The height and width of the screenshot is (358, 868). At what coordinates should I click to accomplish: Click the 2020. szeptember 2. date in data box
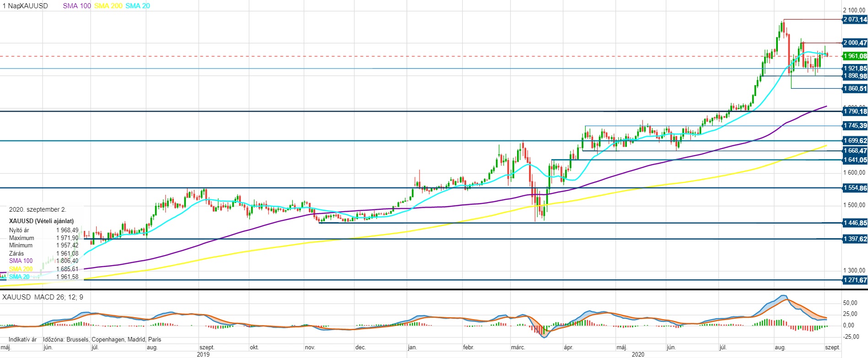pyautogui.click(x=38, y=209)
